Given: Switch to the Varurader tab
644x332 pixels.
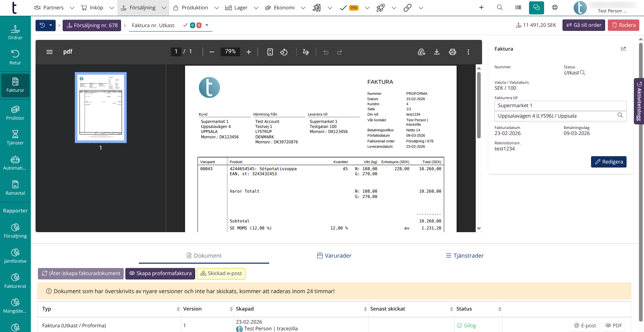Looking at the screenshot, I should (x=334, y=256).
